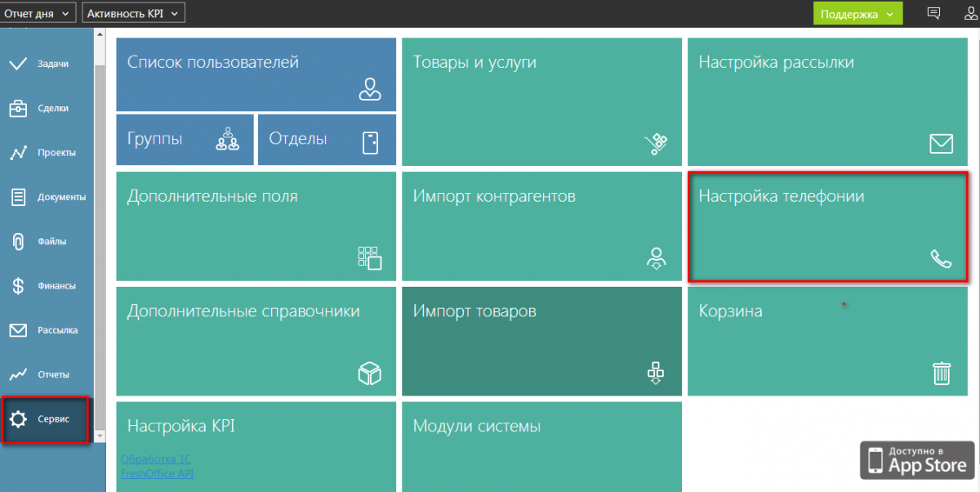
Task: Click the envelope icon on Настройка рассылки tile
Action: coord(941,144)
